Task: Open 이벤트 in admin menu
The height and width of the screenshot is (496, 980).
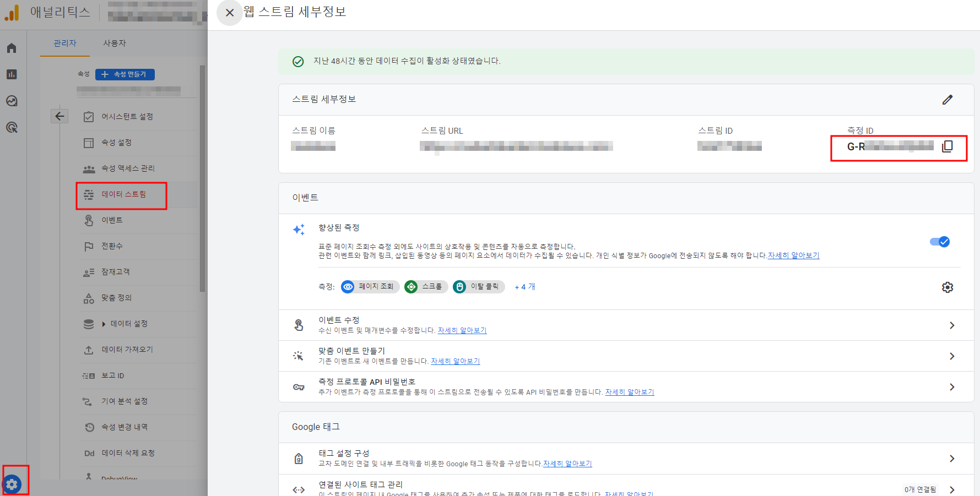Action: tap(138, 220)
